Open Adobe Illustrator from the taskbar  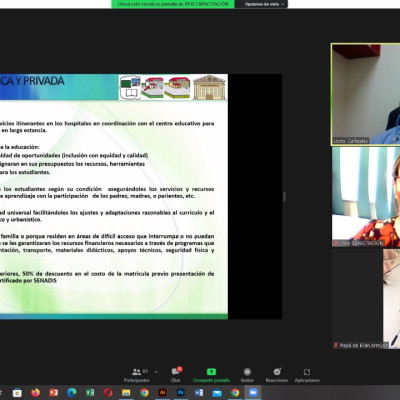click(x=163, y=393)
